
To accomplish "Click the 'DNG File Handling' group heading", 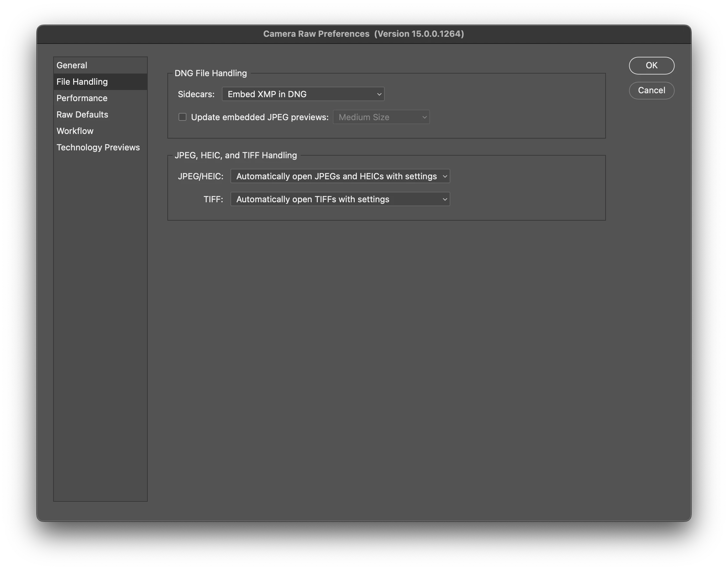I will point(210,73).
